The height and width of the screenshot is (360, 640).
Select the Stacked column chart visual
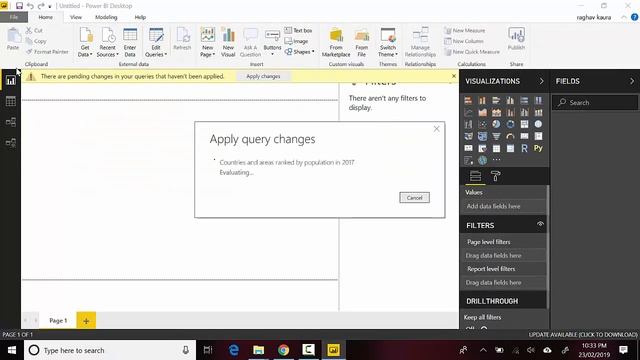(482, 100)
